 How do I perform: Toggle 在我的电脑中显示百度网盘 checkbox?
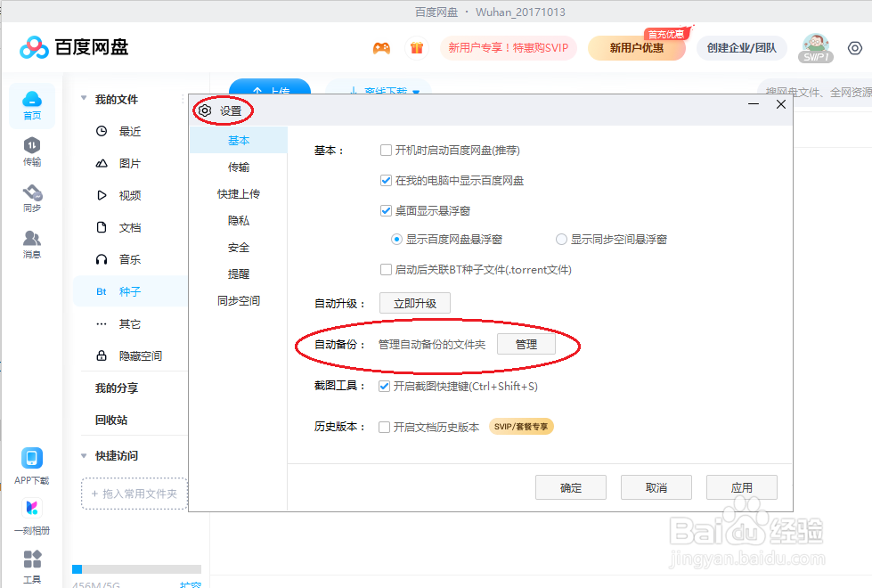click(x=386, y=180)
